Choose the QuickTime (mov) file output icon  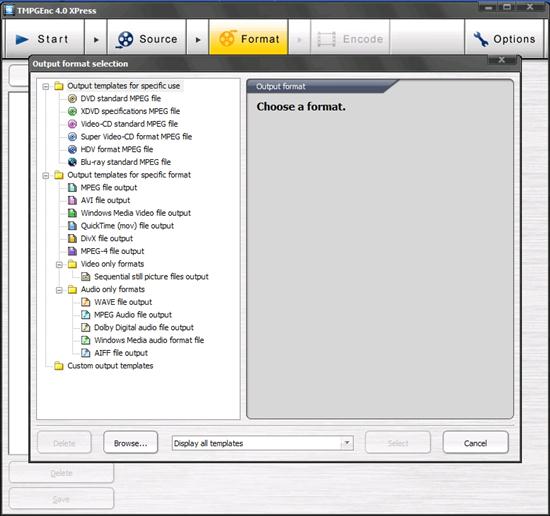click(72, 226)
